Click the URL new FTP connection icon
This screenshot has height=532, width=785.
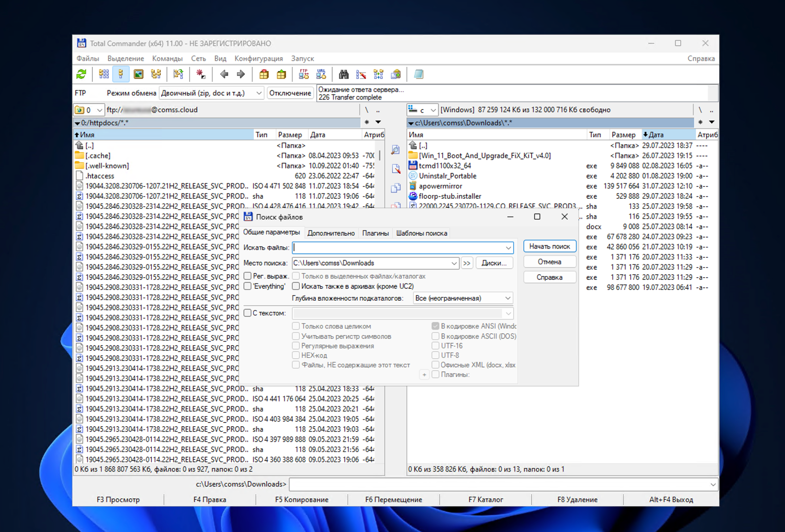point(321,74)
